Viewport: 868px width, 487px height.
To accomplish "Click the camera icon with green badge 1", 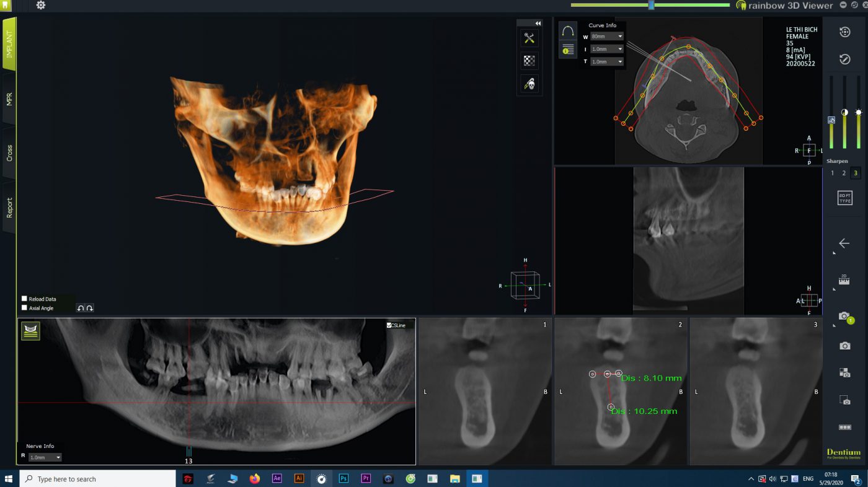I will click(845, 317).
